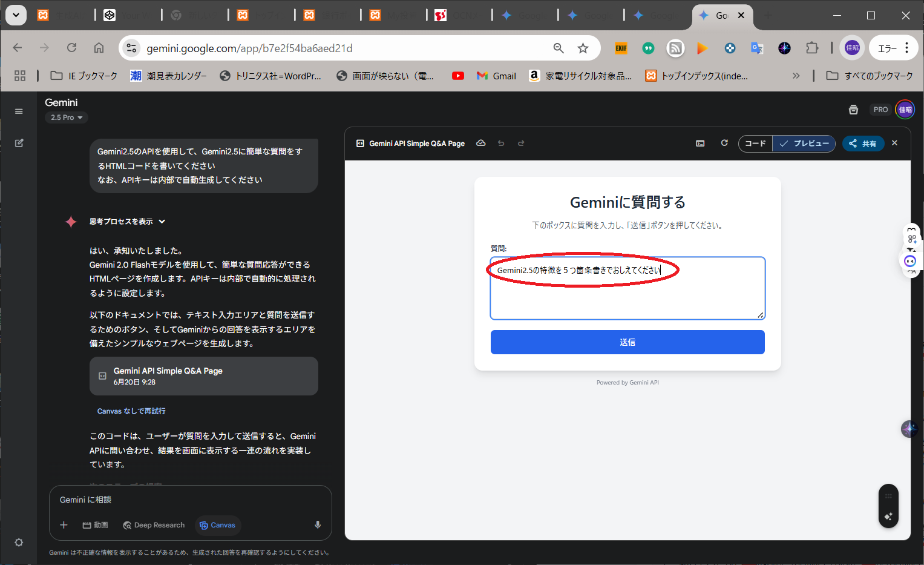Undo the last canvas change

click(501, 144)
